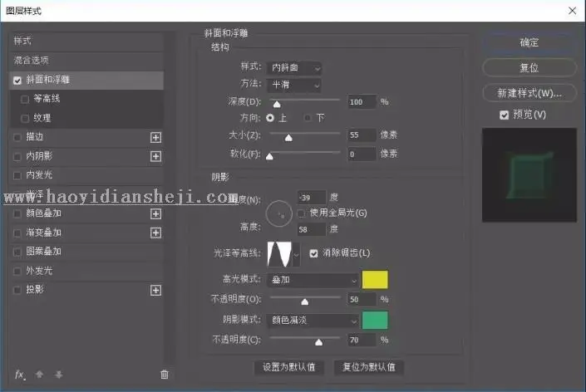Open 图案叠加 settings in the list

(x=44, y=252)
